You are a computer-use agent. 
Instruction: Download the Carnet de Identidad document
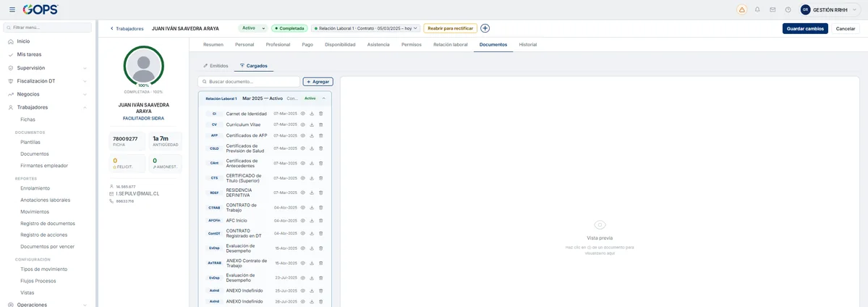pyautogui.click(x=312, y=114)
